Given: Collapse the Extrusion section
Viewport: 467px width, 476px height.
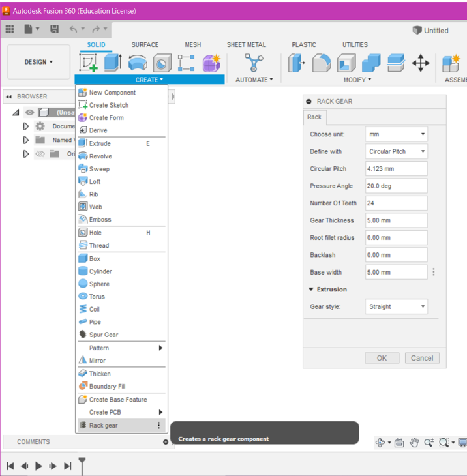Looking at the screenshot, I should pyautogui.click(x=312, y=290).
